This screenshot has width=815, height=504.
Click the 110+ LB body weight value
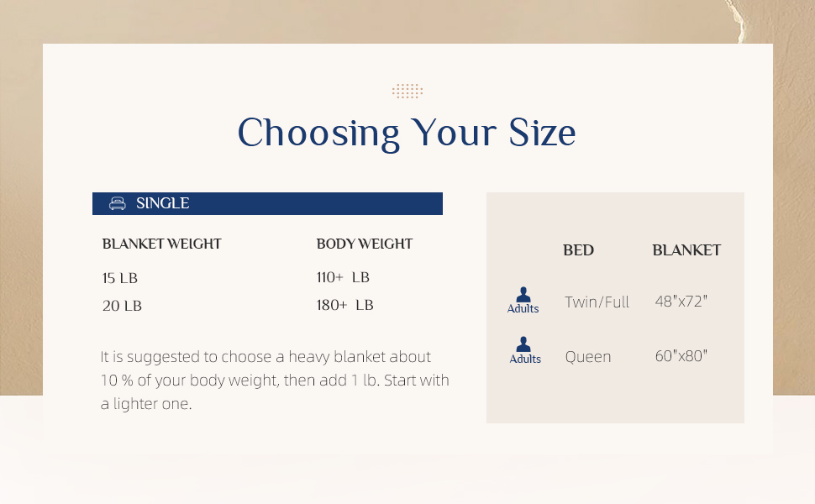[343, 277]
